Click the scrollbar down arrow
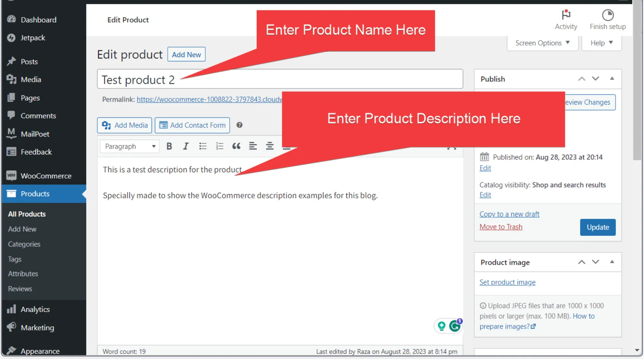The width and height of the screenshot is (644, 359). click(637, 350)
